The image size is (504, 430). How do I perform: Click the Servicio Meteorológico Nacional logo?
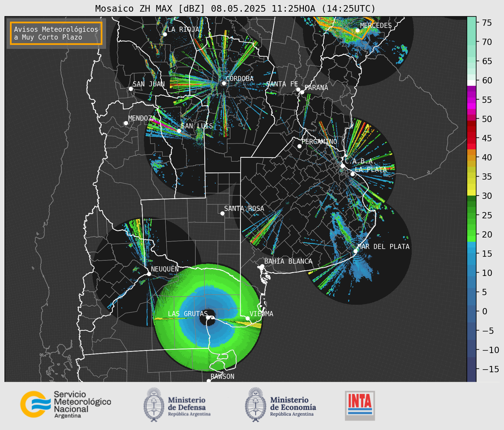[66, 404]
